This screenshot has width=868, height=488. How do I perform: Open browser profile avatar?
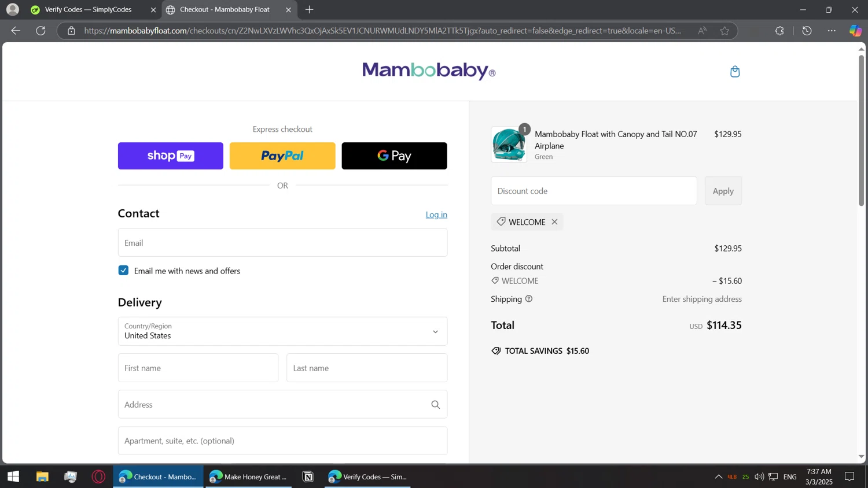click(x=13, y=9)
